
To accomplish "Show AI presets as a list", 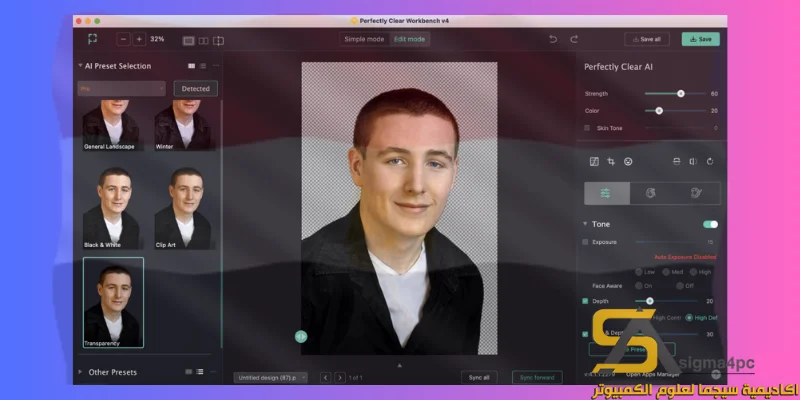I will 203,66.
